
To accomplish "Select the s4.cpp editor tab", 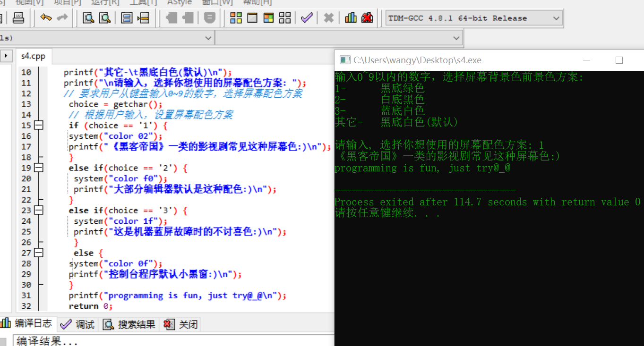I will coord(34,56).
